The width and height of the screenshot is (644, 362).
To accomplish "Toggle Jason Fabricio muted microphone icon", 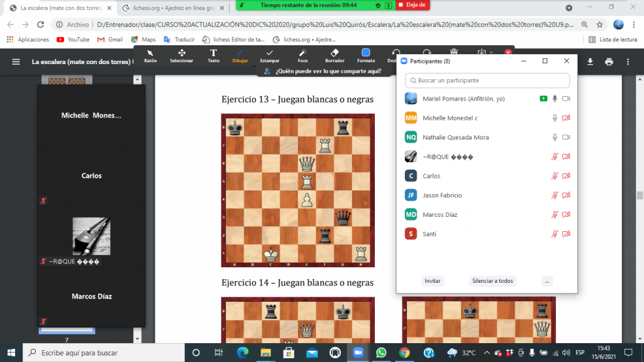I will click(x=555, y=195).
